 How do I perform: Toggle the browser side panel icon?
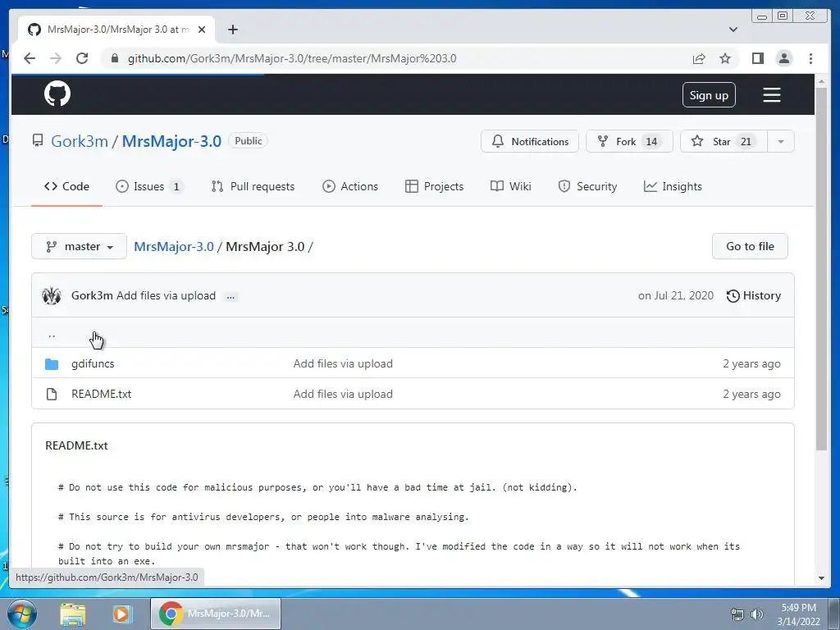point(757,58)
